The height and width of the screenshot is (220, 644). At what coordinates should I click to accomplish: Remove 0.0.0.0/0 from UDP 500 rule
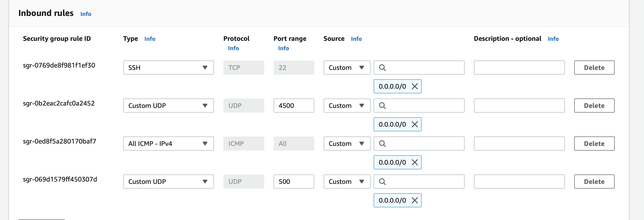point(415,200)
